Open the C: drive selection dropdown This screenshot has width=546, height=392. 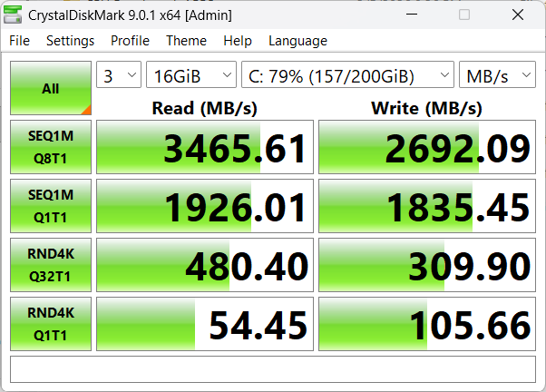347,75
